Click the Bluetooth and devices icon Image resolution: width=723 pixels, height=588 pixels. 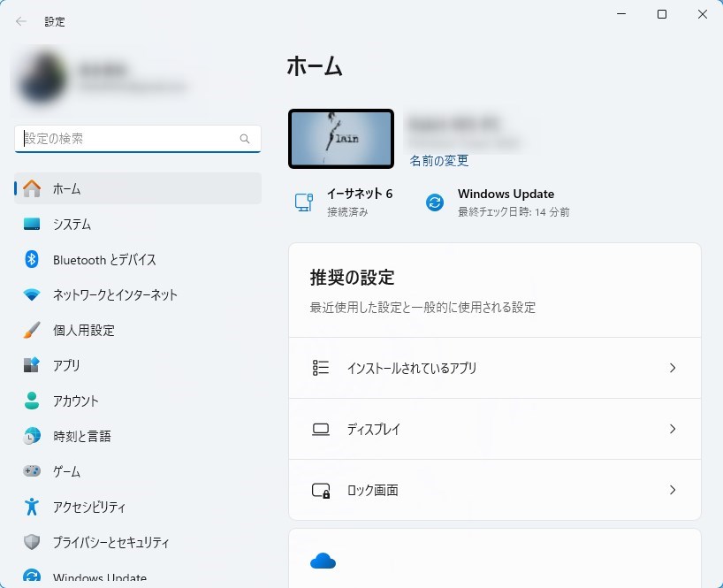32,260
